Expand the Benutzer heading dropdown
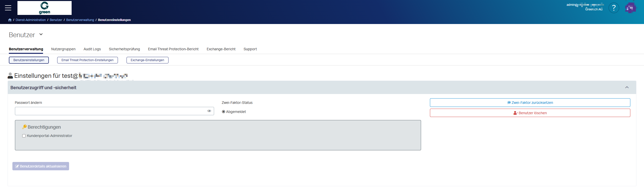This screenshot has height=189, width=644. pyautogui.click(x=41, y=34)
